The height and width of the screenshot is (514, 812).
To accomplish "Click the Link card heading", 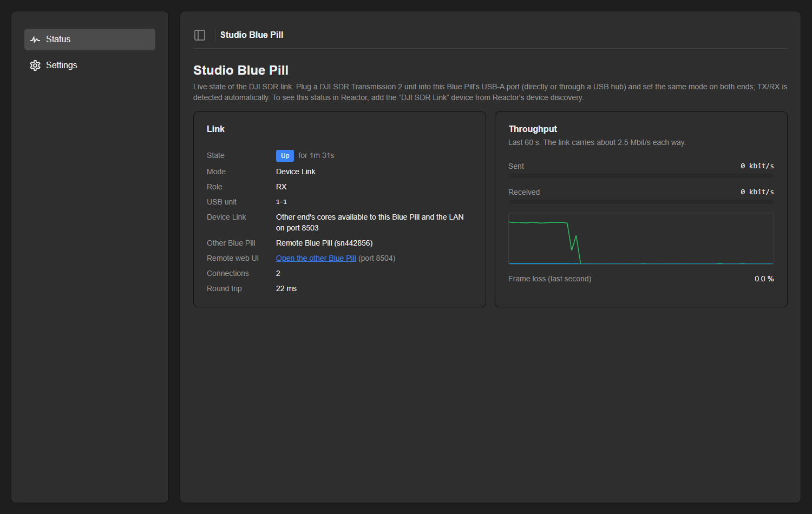I will click(x=215, y=129).
